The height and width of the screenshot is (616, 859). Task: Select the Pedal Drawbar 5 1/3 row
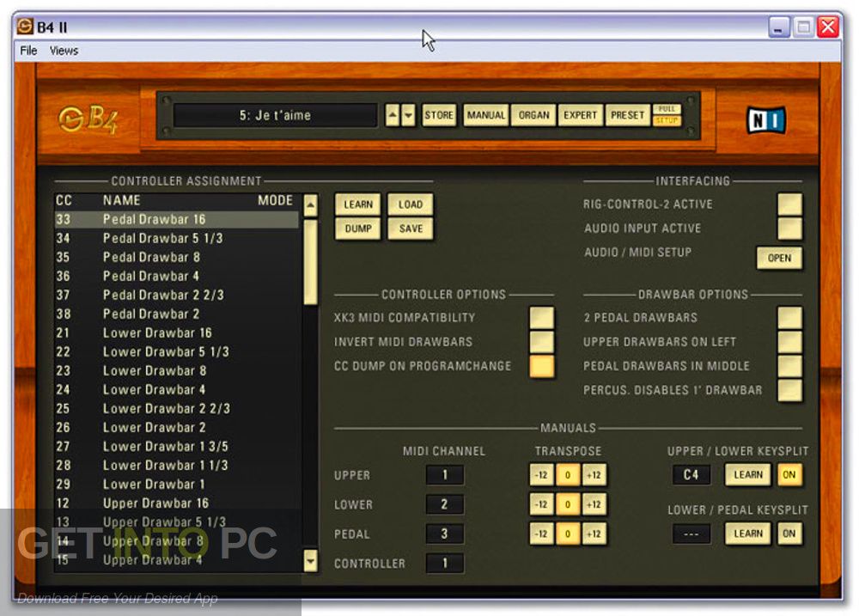[177, 238]
